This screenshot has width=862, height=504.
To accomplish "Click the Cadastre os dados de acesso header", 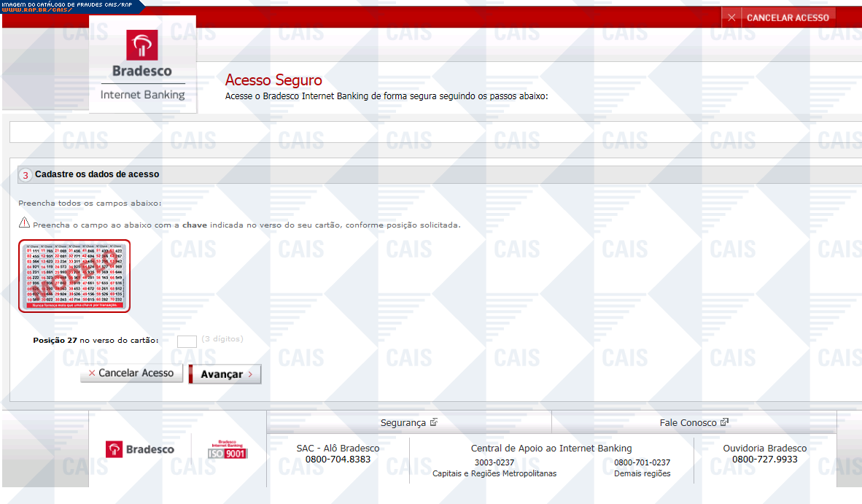I will [x=97, y=175].
